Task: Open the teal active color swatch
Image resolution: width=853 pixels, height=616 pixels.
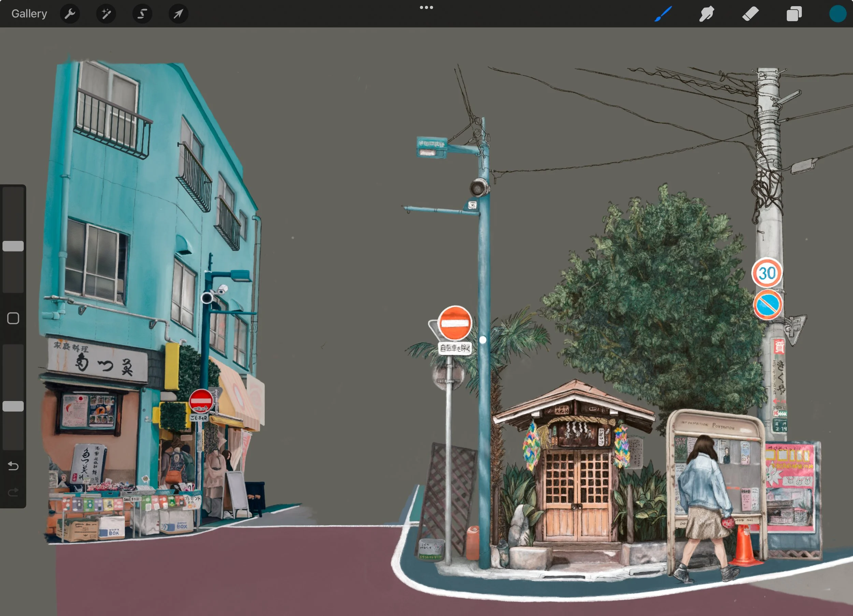Action: [838, 14]
